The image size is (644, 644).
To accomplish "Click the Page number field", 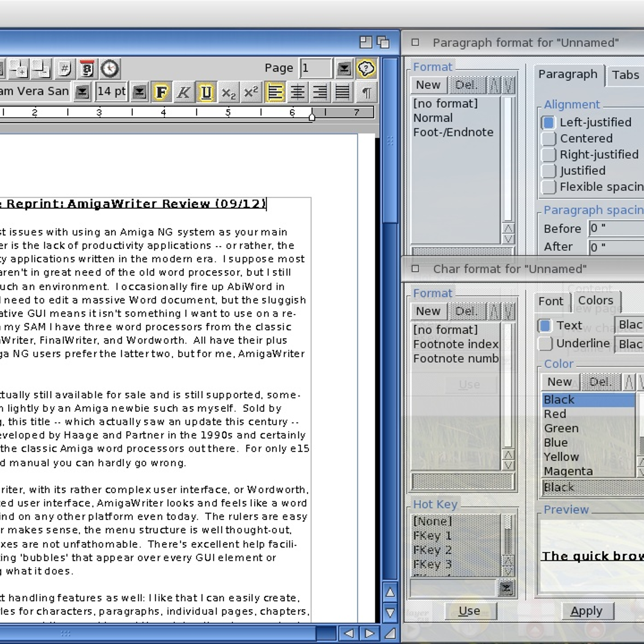I will [316, 68].
